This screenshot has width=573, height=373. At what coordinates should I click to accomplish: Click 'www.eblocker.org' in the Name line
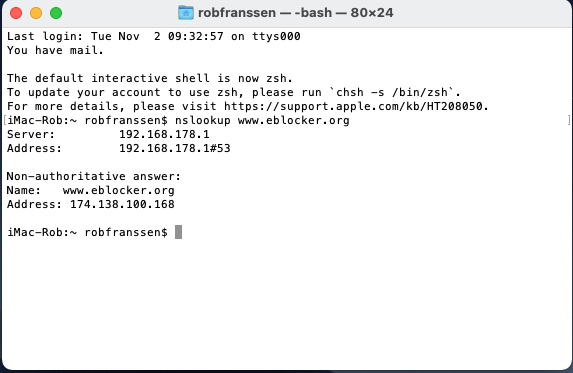[x=119, y=190]
